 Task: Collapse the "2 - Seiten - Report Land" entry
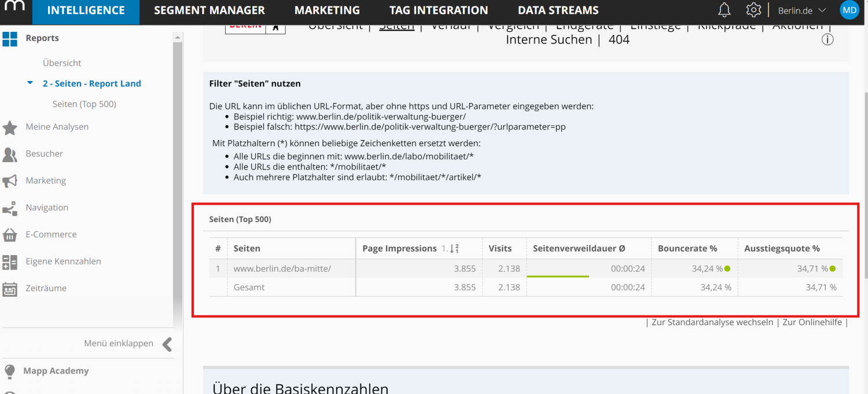30,83
